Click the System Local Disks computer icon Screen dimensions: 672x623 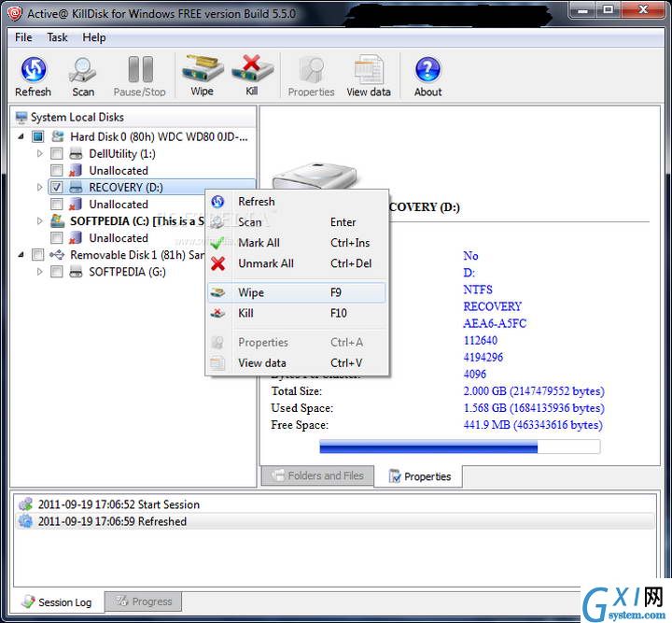click(21, 117)
